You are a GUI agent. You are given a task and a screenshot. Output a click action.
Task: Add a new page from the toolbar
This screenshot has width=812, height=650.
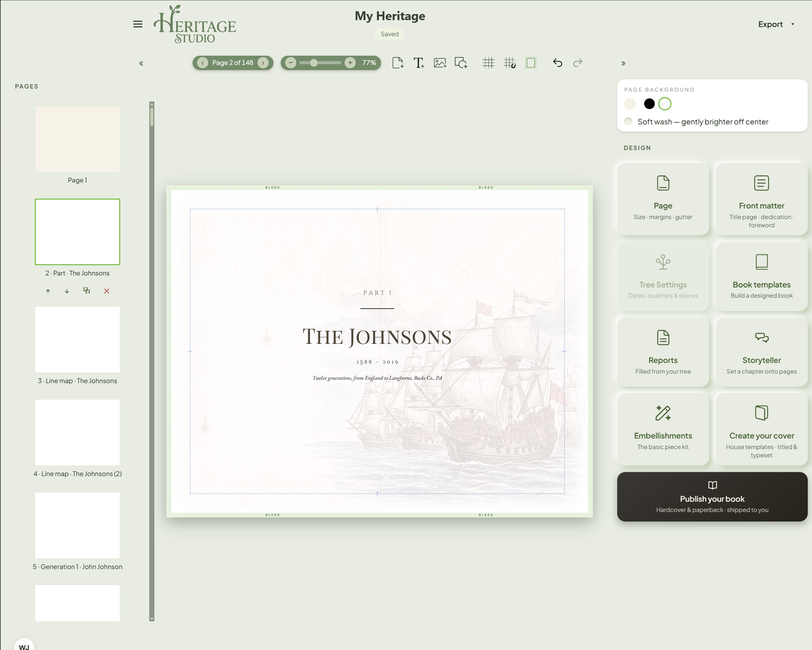pos(398,63)
